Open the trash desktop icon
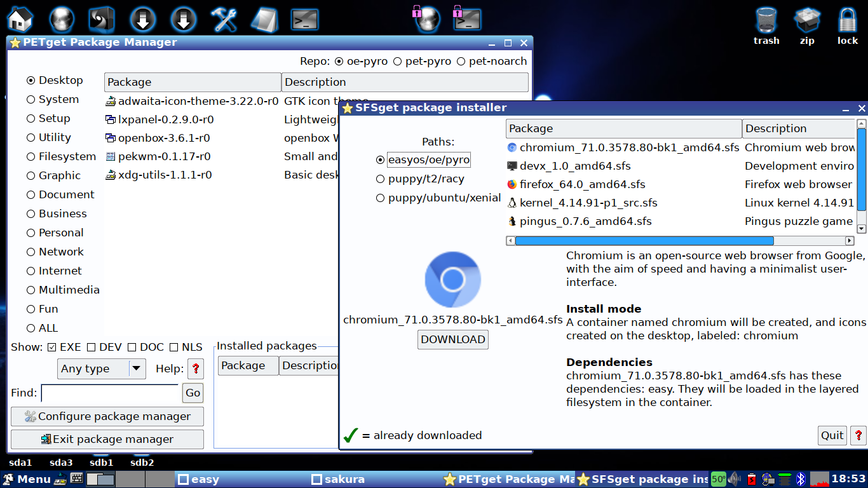Viewport: 868px width, 488px height. click(x=767, y=25)
